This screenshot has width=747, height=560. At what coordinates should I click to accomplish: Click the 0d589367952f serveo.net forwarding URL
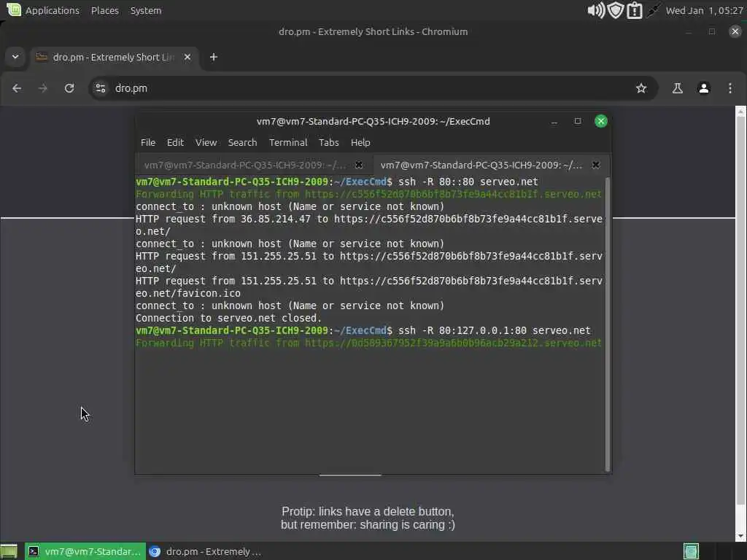click(x=453, y=343)
